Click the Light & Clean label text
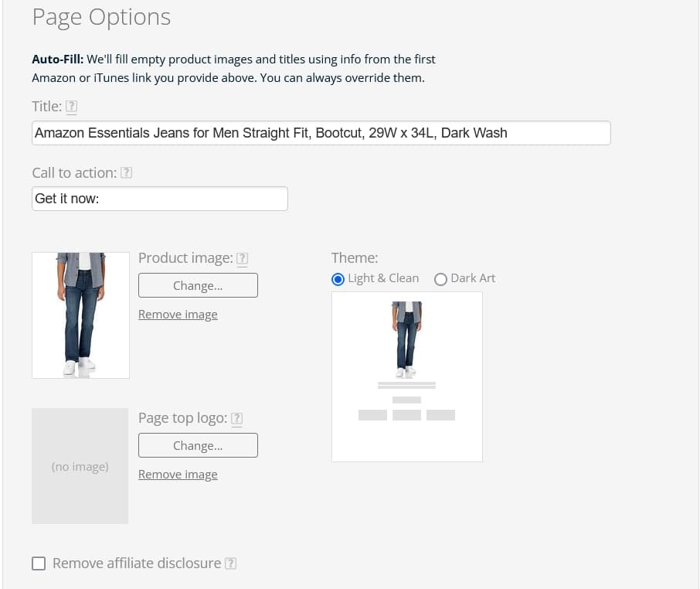The width and height of the screenshot is (700, 589). tap(383, 278)
